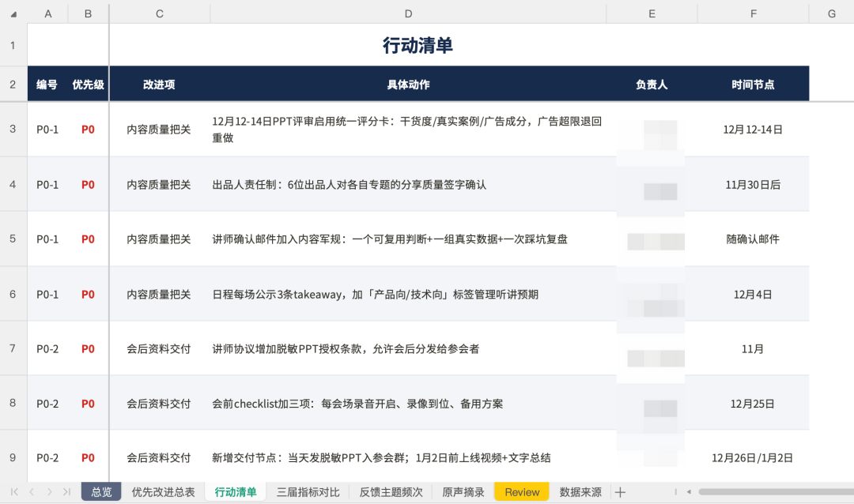Viewport: 854px width, 504px height.
Task: Click the 编号 header cell
Action: click(x=47, y=85)
